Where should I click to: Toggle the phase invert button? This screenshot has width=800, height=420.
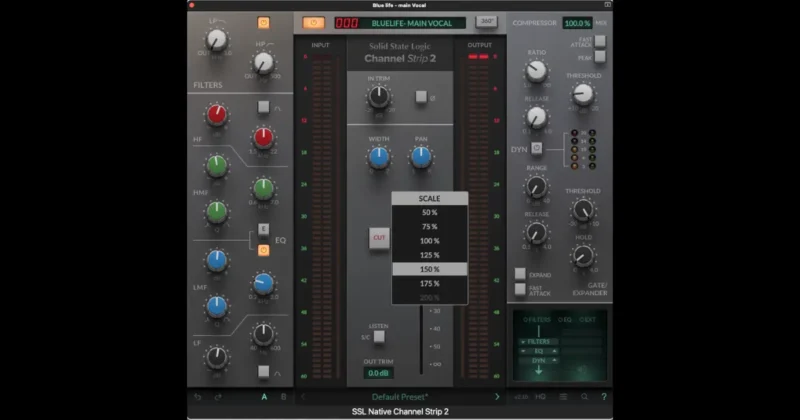(x=421, y=96)
